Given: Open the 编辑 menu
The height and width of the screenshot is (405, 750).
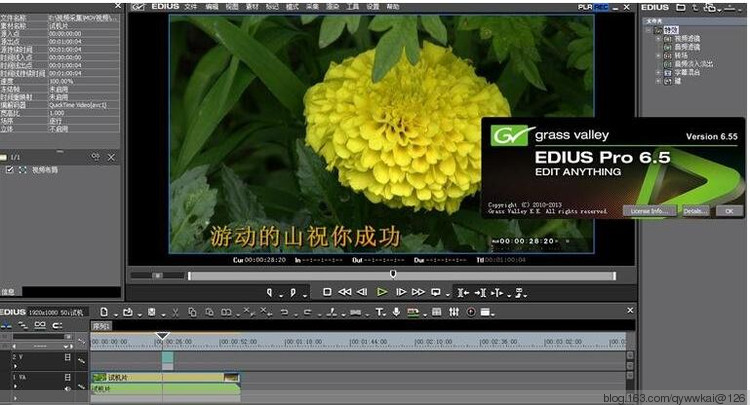Looking at the screenshot, I should (x=212, y=7).
